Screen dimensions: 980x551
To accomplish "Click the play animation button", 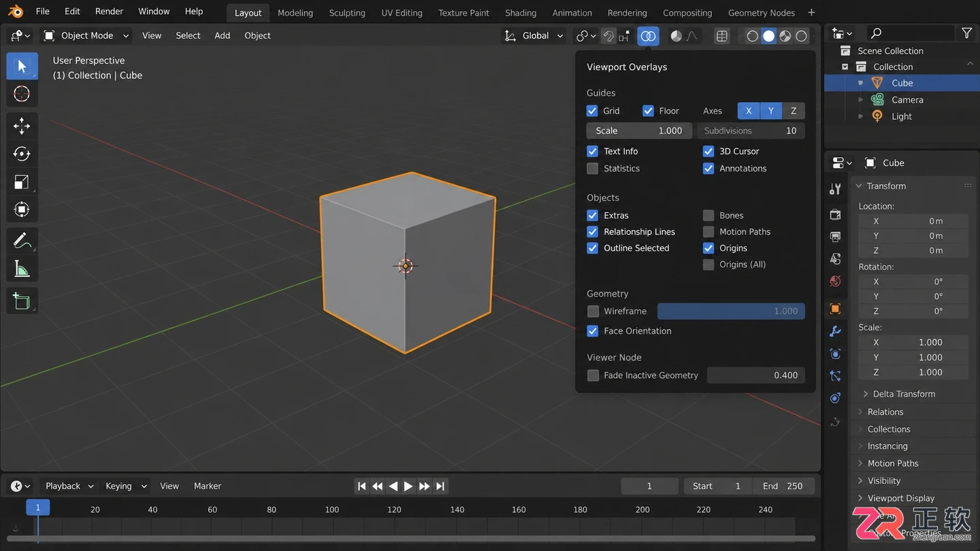I will coord(408,486).
